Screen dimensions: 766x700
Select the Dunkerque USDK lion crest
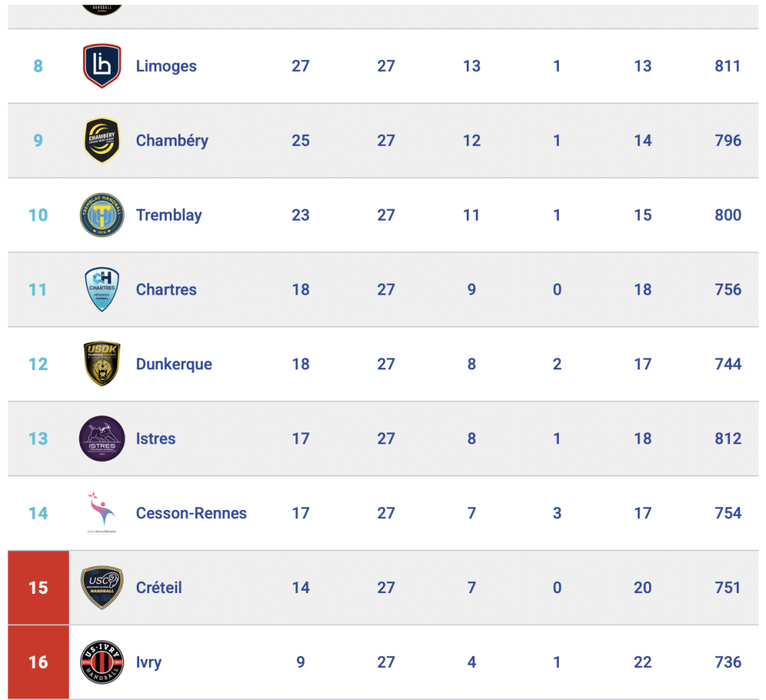pos(102,364)
